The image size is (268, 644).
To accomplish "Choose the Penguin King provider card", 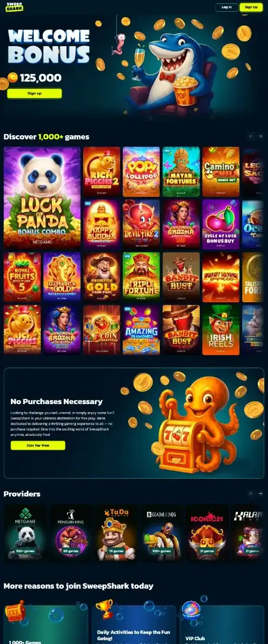I will (x=70, y=531).
